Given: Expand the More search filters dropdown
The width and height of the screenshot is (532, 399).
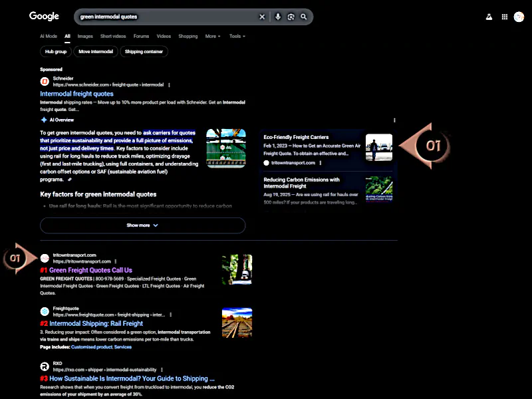Looking at the screenshot, I should point(211,37).
